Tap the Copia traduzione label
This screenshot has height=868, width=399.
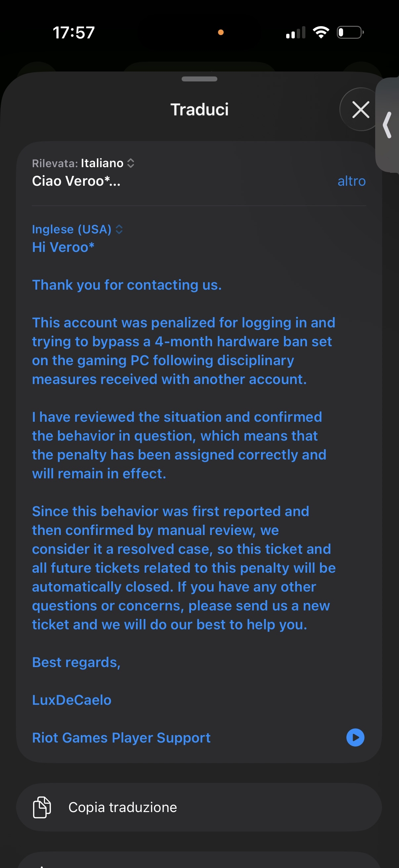click(122, 807)
